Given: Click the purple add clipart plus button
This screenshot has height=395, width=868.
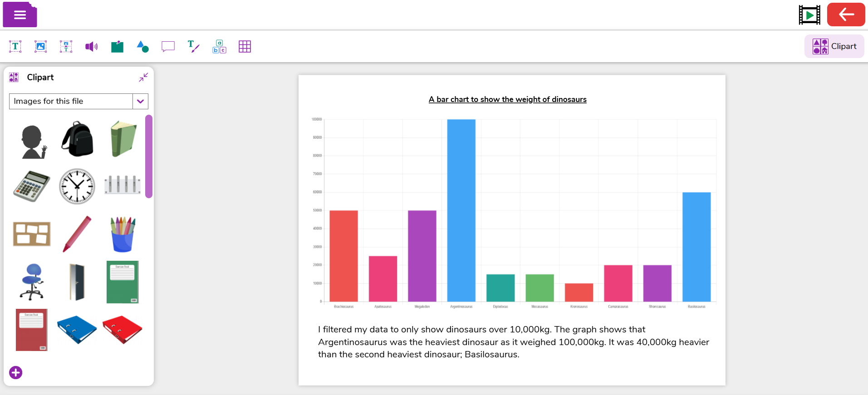Looking at the screenshot, I should (16, 373).
